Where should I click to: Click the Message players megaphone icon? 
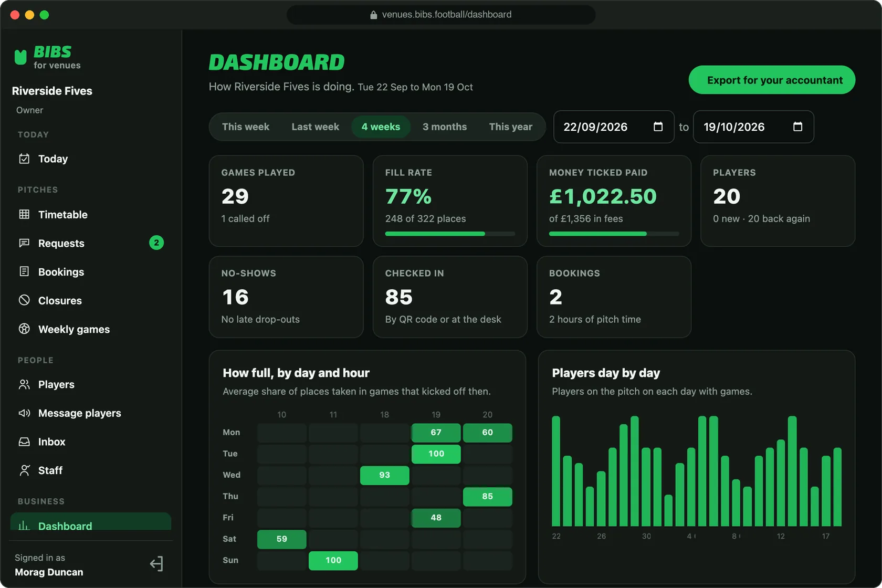[x=24, y=413]
